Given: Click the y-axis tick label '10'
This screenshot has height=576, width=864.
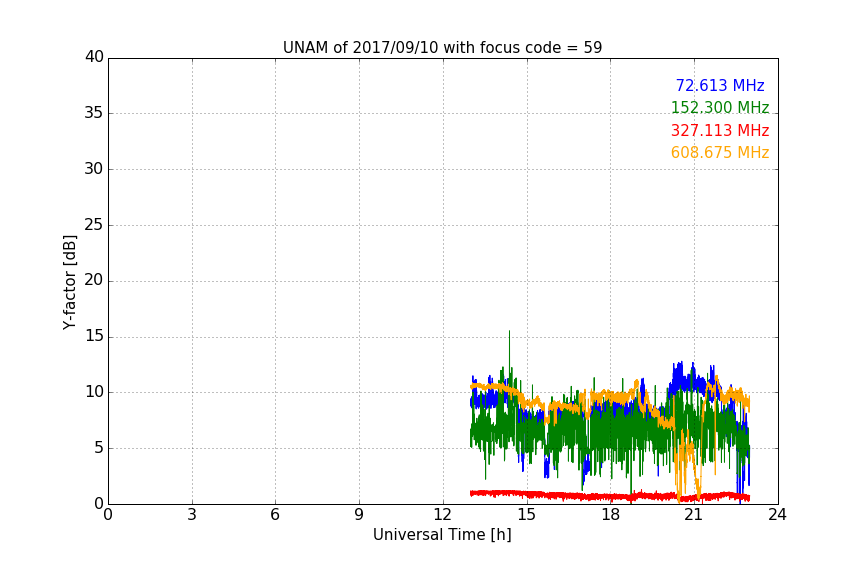Looking at the screenshot, I should coord(94,392).
